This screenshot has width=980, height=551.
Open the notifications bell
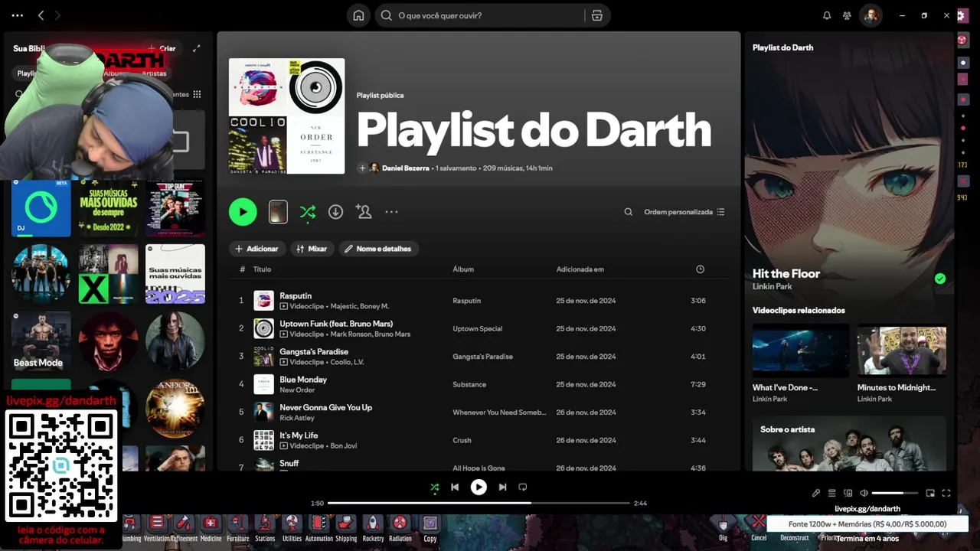tap(827, 15)
